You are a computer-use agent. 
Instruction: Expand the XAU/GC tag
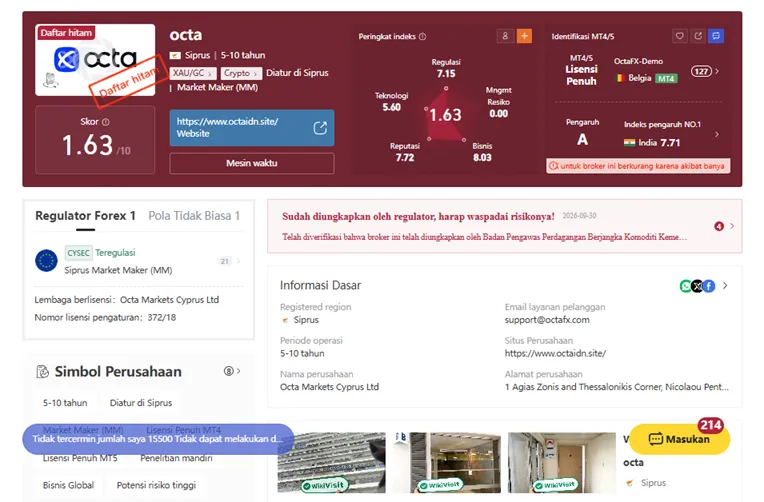click(192, 73)
